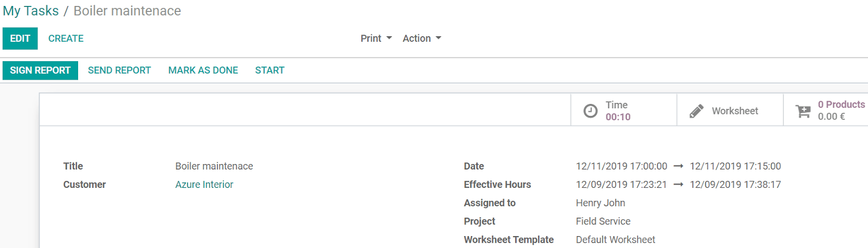Click the Sign Report button
Viewport: 868px width, 248px height.
click(x=40, y=70)
